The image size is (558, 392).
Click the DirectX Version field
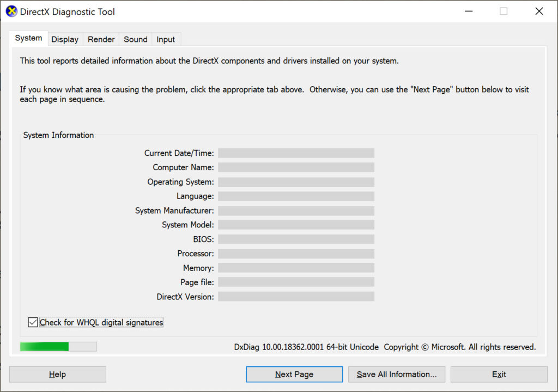[x=296, y=296]
